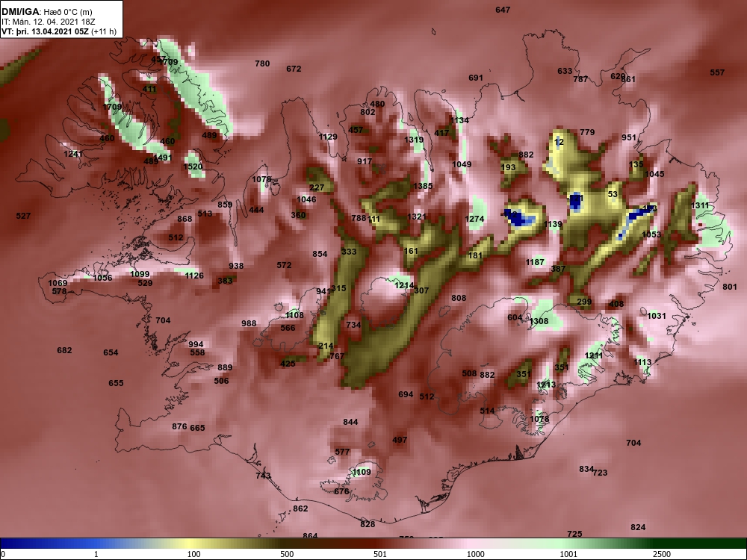Image resolution: width=747 pixels, height=560 pixels.
Task: Click the map value '1520'
Action: click(x=193, y=167)
